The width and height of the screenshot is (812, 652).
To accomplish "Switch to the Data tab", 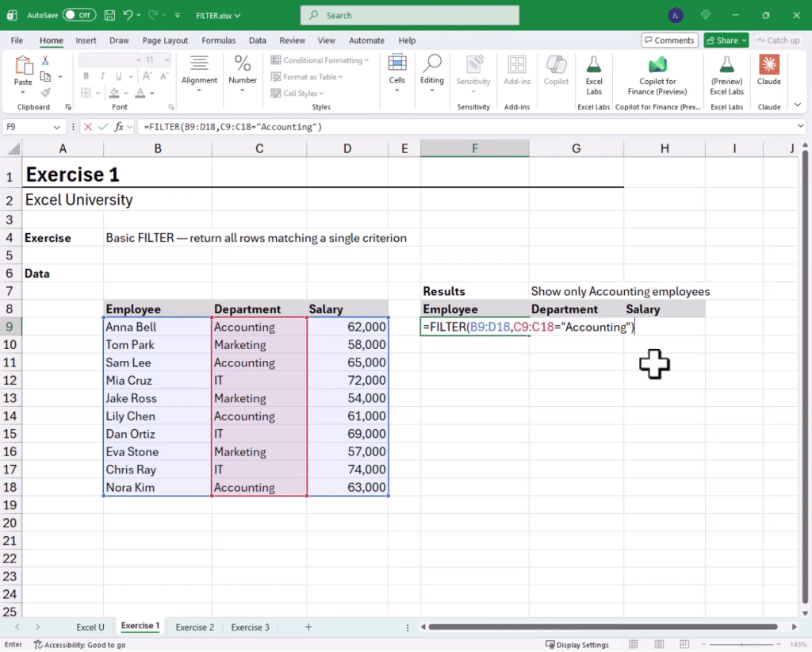I will click(x=258, y=40).
